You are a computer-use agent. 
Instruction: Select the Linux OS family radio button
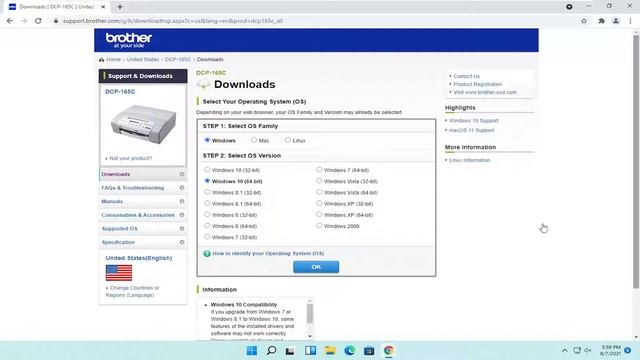288,140
